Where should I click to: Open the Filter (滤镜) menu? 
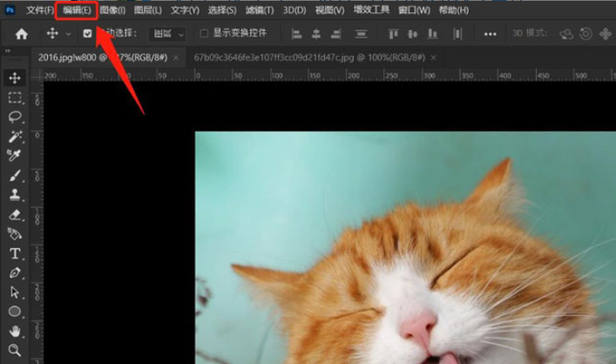tap(259, 10)
